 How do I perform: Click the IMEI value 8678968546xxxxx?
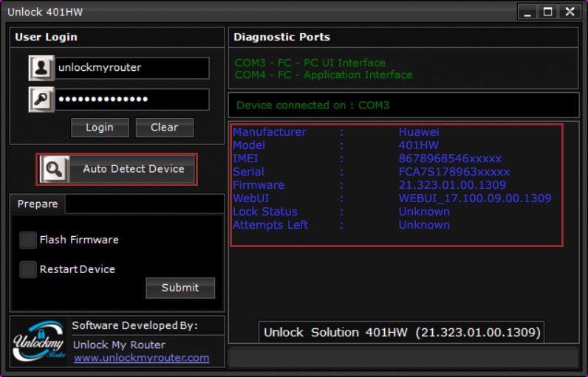[x=450, y=159]
